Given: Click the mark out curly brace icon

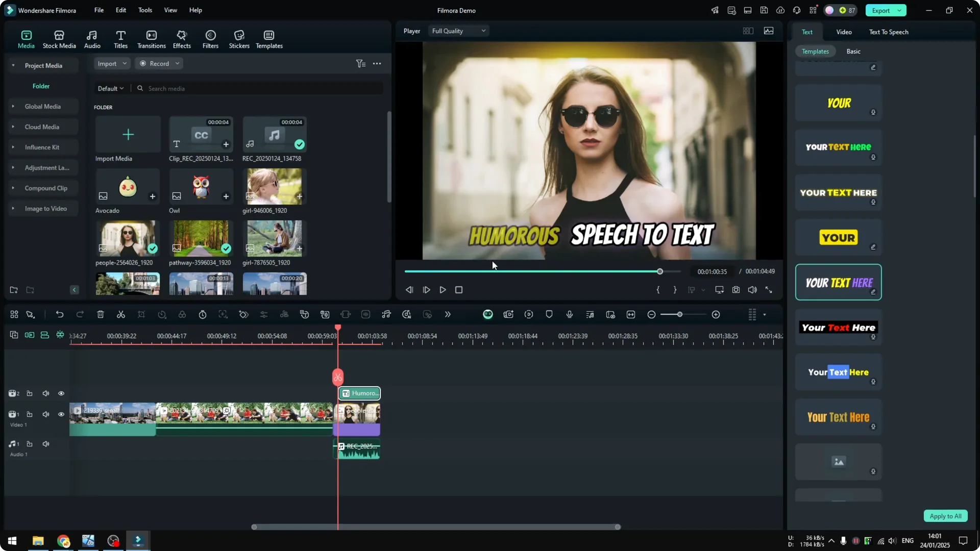Looking at the screenshot, I should pos(675,290).
